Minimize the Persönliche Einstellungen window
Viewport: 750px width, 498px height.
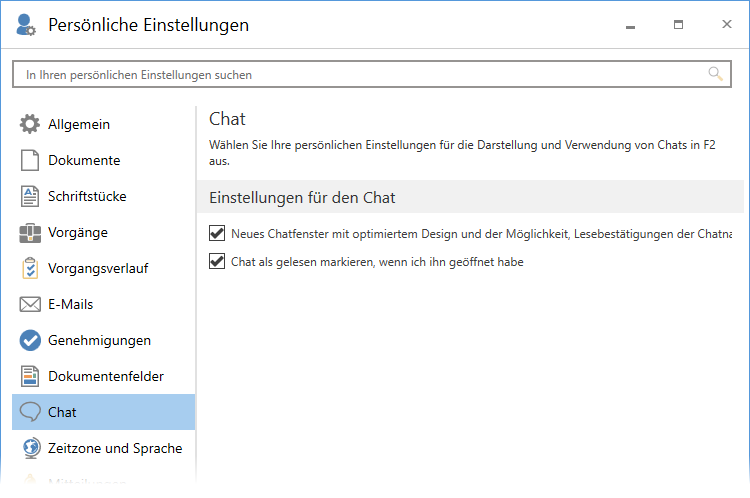[630, 25]
